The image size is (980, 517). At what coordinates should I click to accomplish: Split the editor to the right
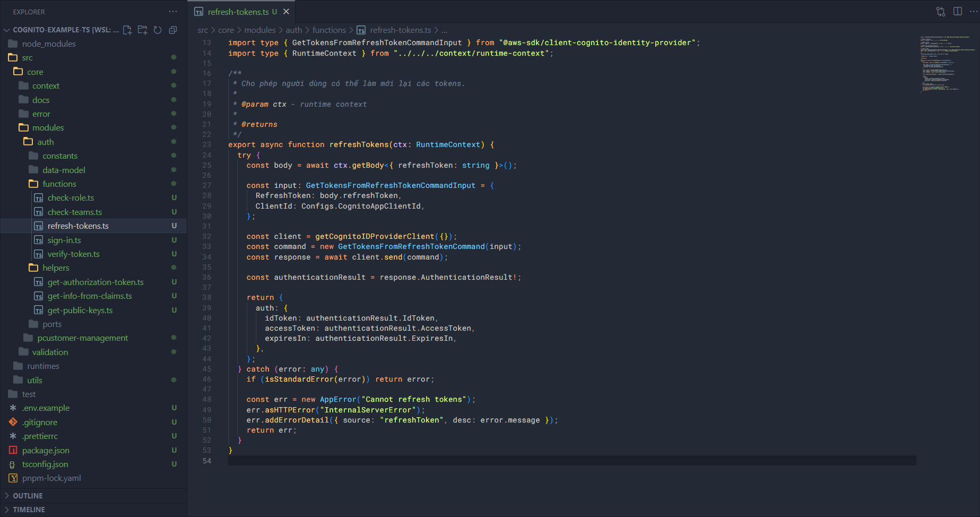(958, 12)
